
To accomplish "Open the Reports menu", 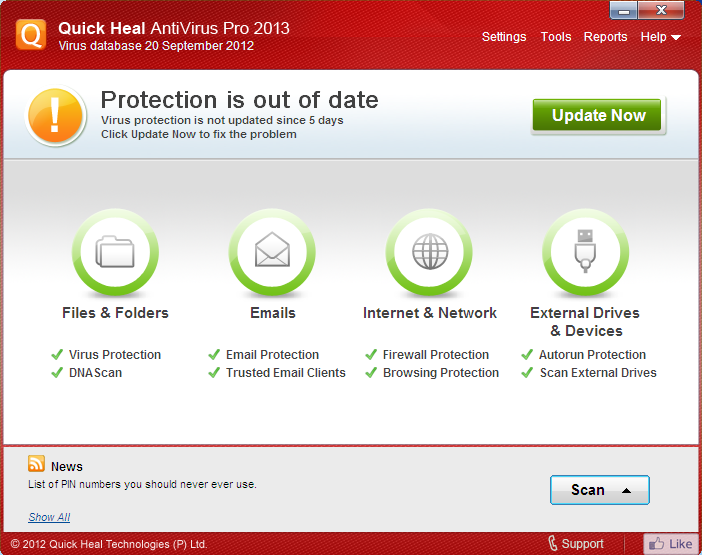I will click(605, 37).
